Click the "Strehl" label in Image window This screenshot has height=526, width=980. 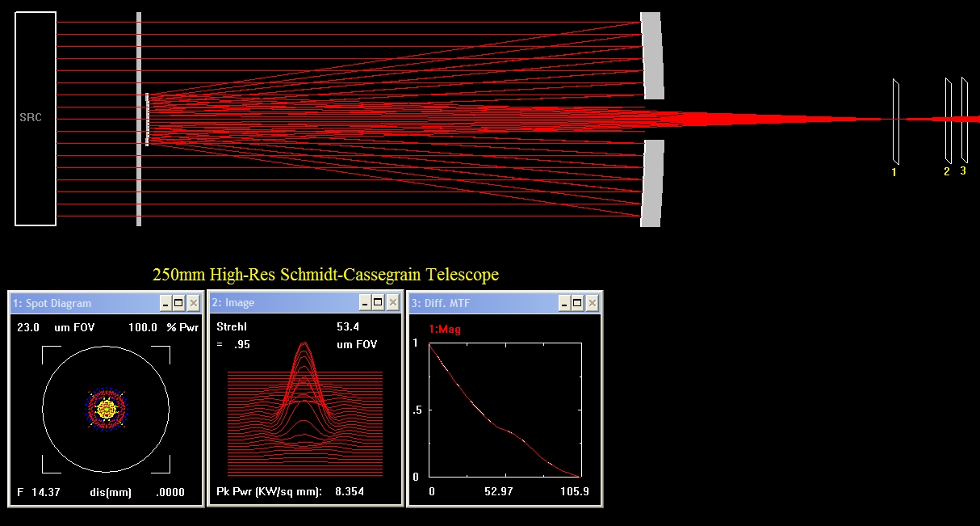(x=232, y=327)
